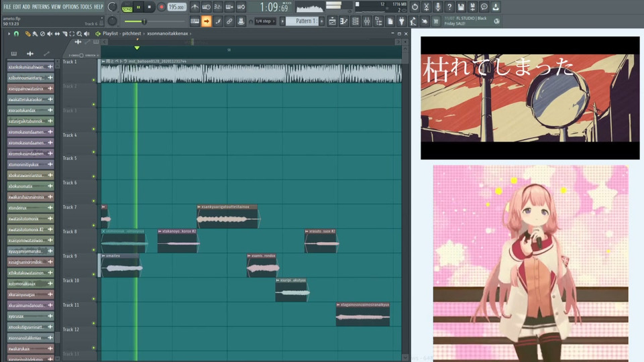Arm the red record button
644x362 pixels.
click(161, 7)
